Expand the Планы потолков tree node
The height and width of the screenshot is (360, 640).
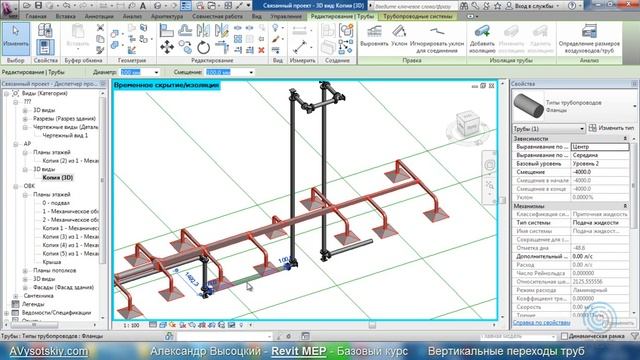(25, 271)
